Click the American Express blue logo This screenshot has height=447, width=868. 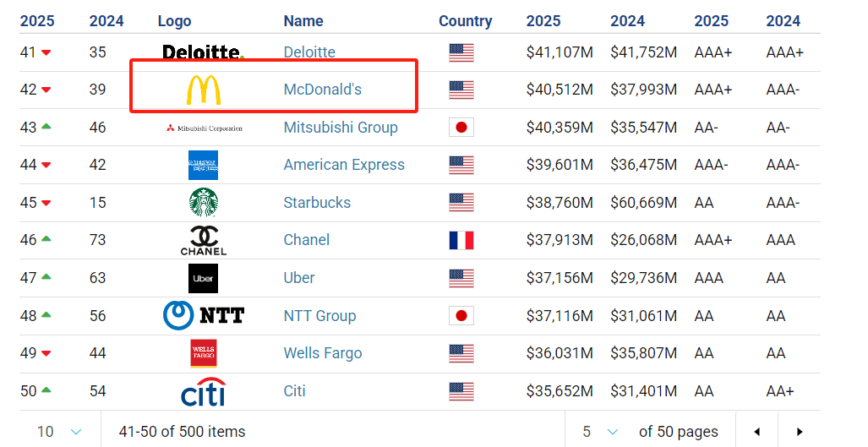tap(203, 165)
